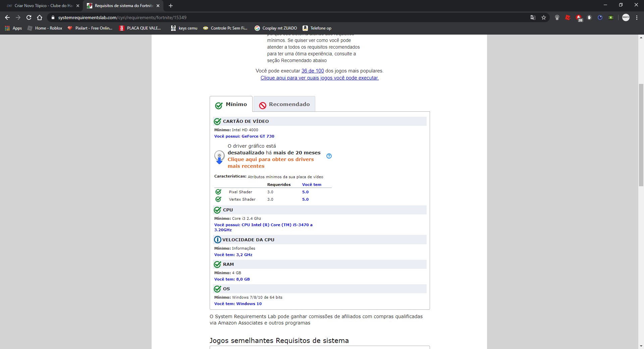Click the address bar URL
The image size is (644, 349).
click(122, 17)
